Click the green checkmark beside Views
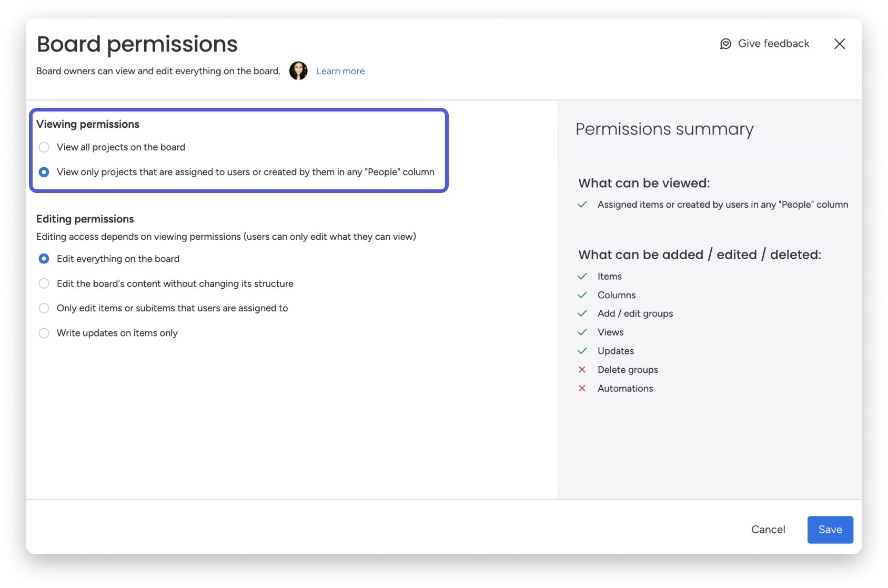 point(583,332)
